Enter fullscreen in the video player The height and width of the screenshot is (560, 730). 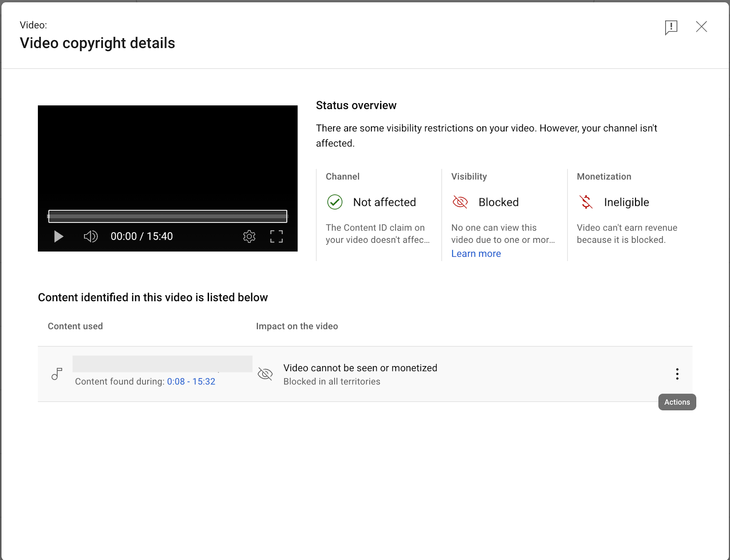[x=276, y=236]
